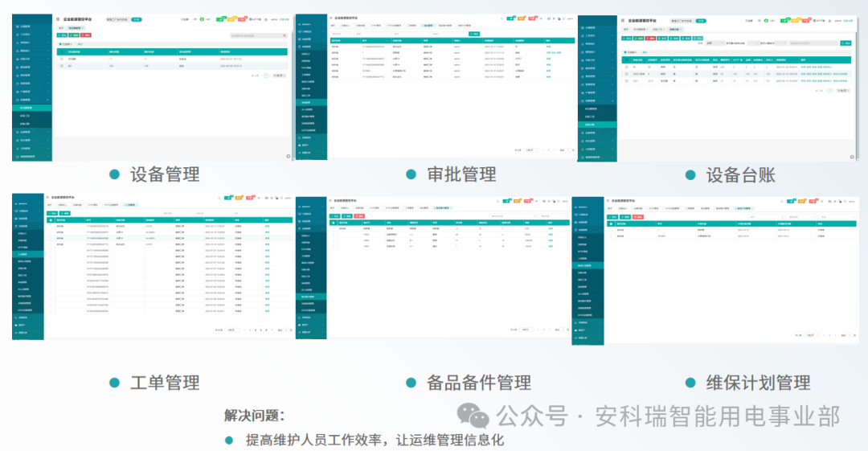Click search icon in 审批管理 header

click(502, 18)
